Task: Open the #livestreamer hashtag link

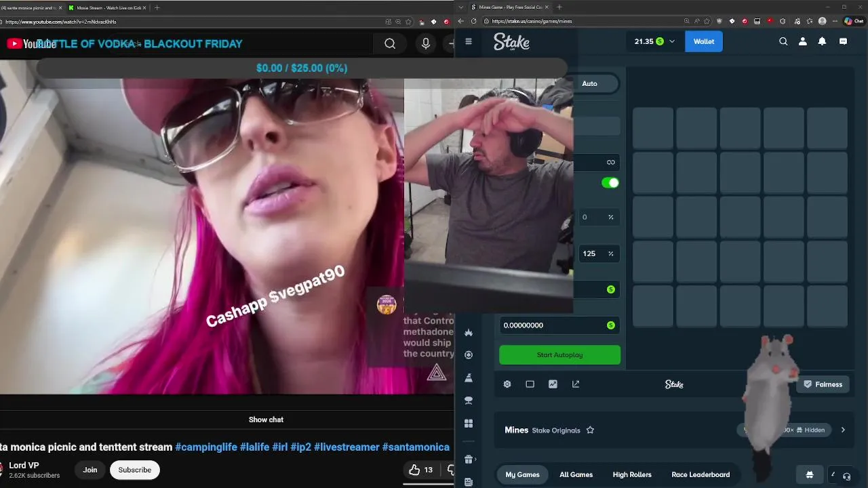Action: pyautogui.click(x=347, y=447)
